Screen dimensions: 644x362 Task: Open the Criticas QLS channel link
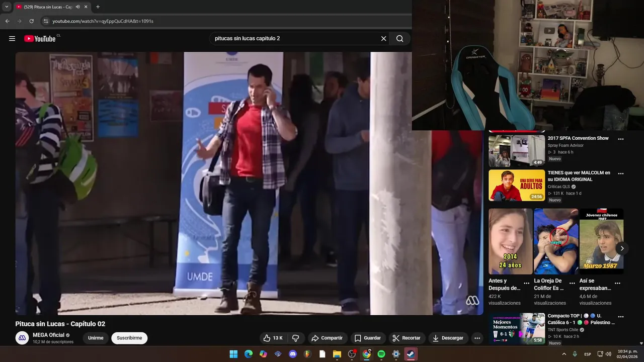tap(558, 187)
